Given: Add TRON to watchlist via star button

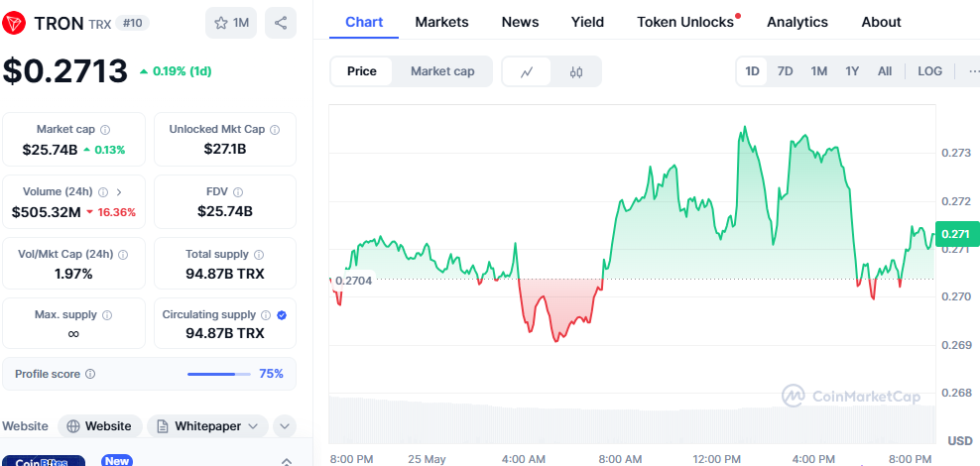Looking at the screenshot, I should click(231, 23).
